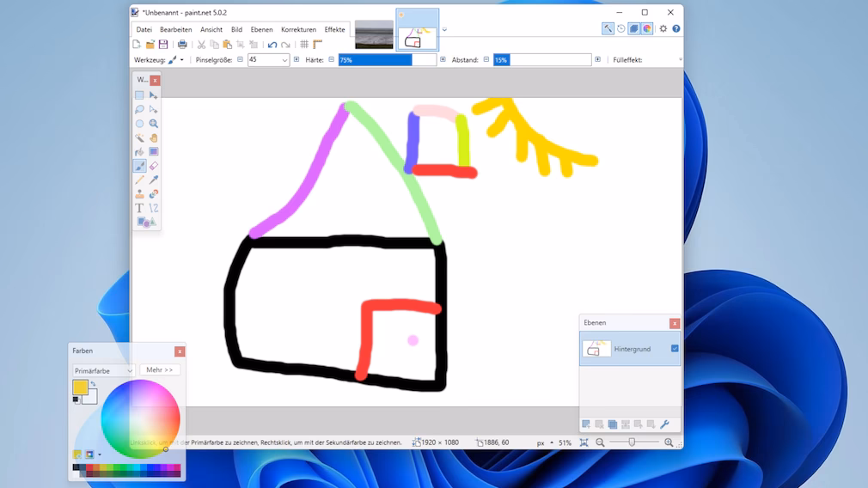
Task: Toggle the pixel grid
Action: [304, 45]
